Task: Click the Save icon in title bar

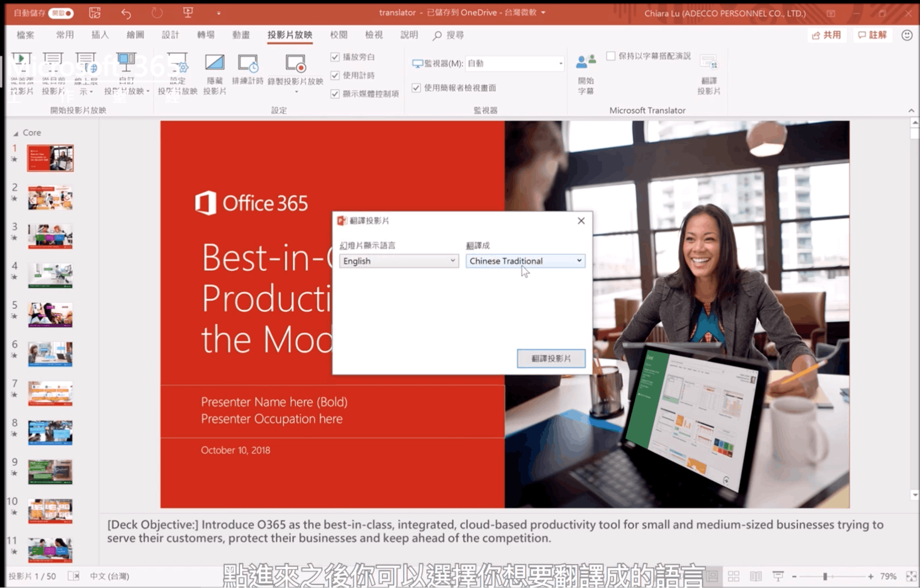Action: point(94,13)
